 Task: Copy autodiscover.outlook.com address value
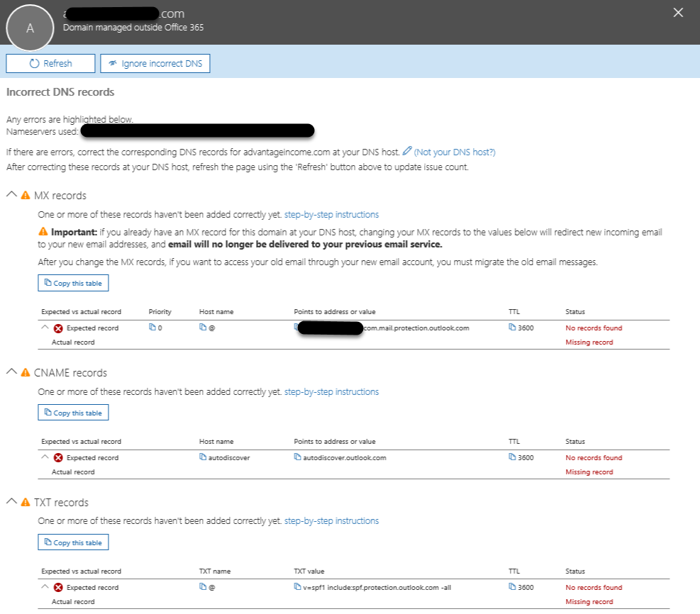297,457
